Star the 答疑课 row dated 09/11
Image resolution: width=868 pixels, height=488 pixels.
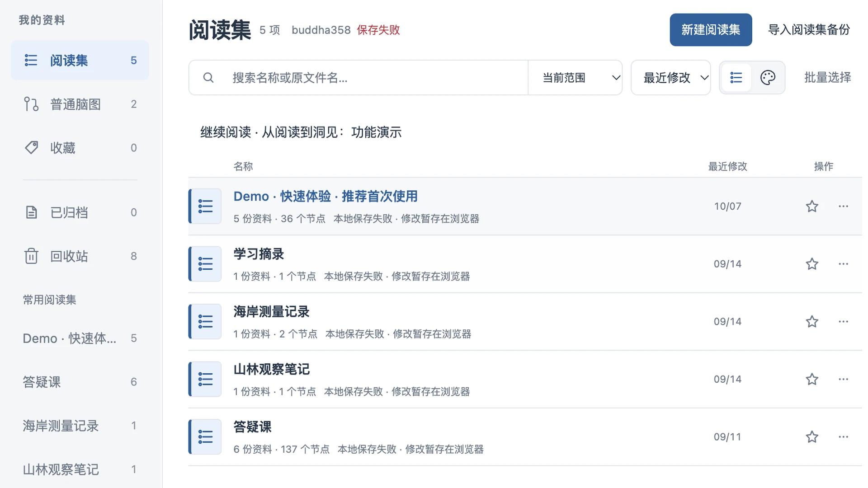[x=812, y=436]
